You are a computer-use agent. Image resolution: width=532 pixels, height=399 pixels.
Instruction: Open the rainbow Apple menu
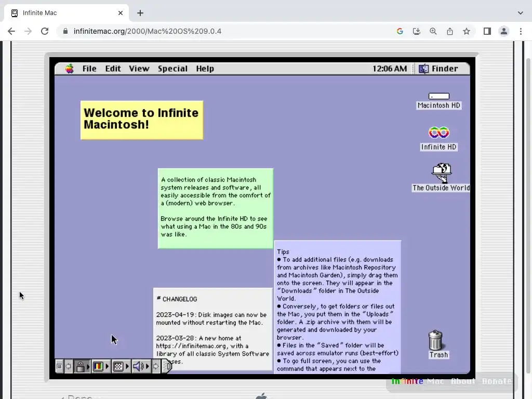[x=70, y=69]
